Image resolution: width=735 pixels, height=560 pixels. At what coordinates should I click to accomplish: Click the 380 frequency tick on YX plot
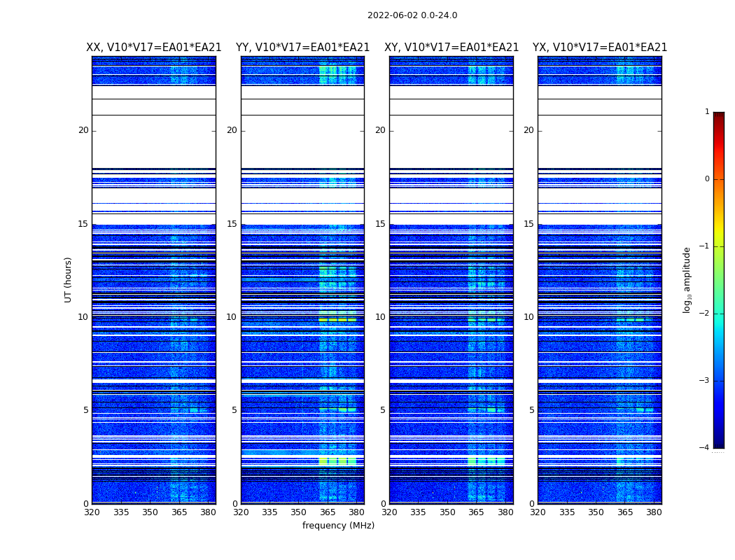point(654,512)
